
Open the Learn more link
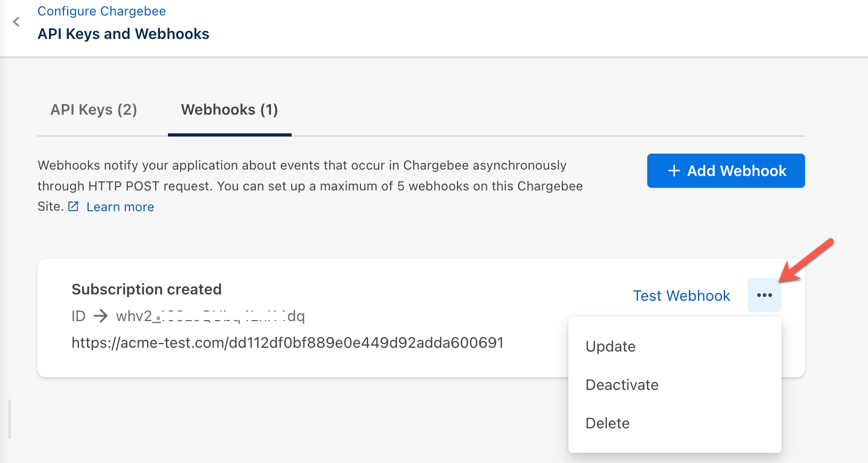point(120,207)
